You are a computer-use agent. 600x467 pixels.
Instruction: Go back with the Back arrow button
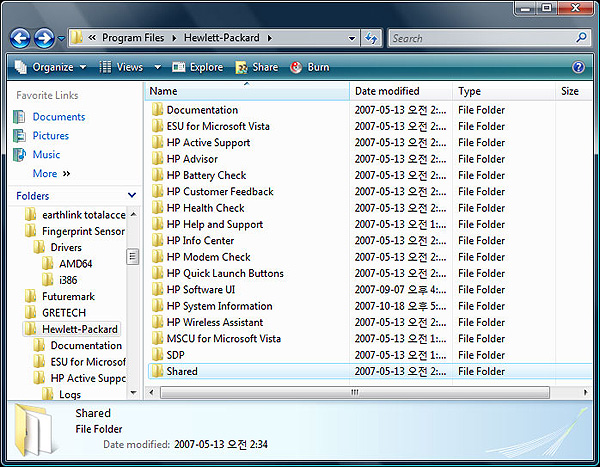20,38
